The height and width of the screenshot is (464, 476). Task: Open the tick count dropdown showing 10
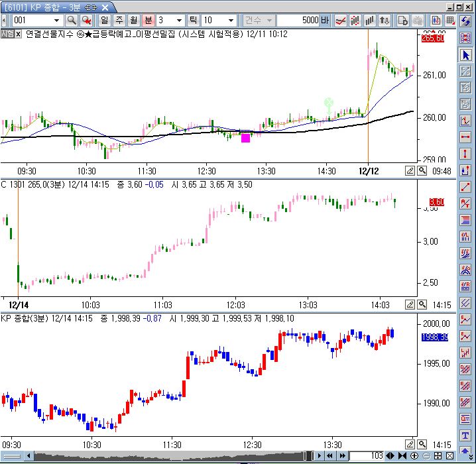pyautogui.click(x=230, y=20)
